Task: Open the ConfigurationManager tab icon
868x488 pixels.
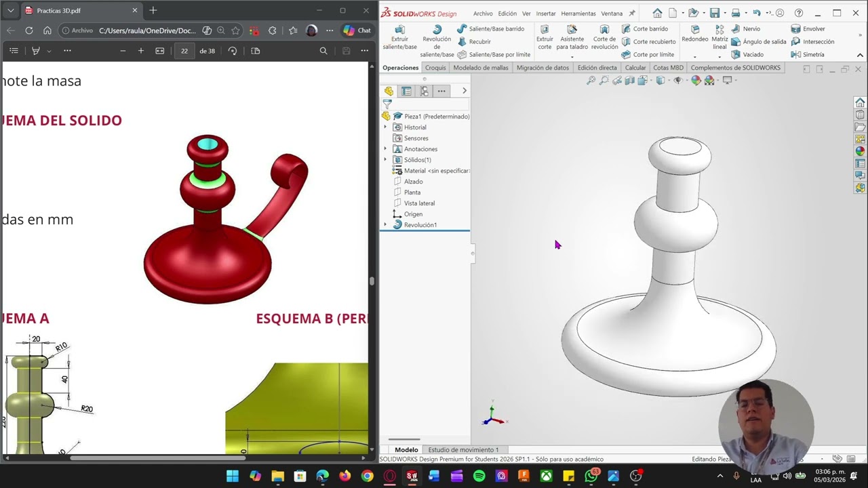Action: click(424, 91)
